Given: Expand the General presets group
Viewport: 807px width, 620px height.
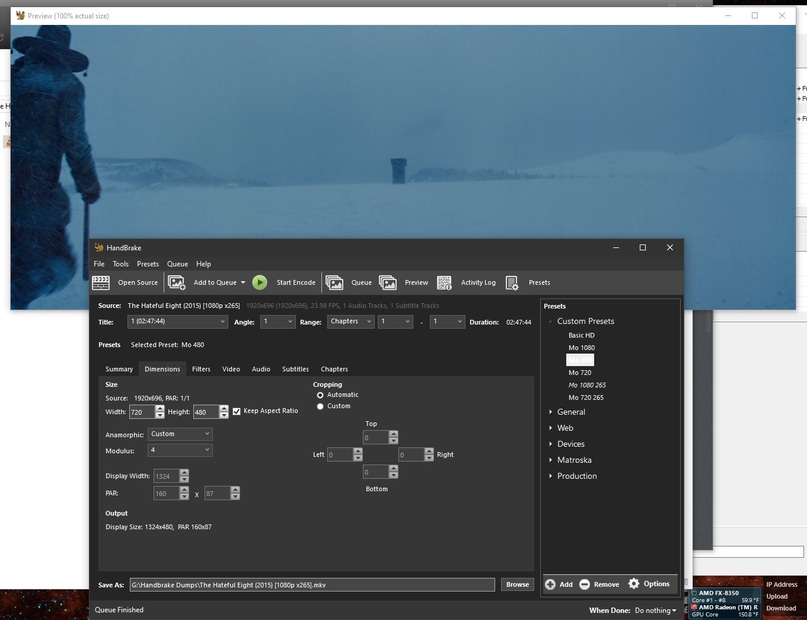Looking at the screenshot, I should (550, 412).
